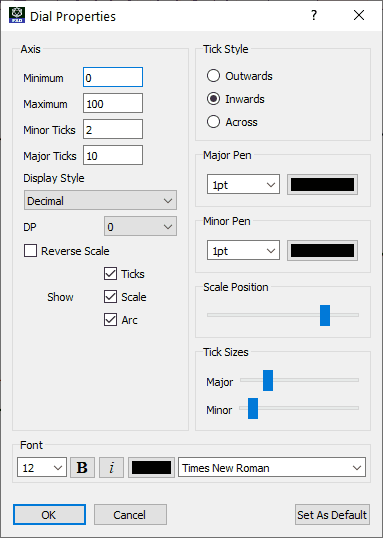383x538 pixels.
Task: Close the Dial Properties dialog
Action: [x=359, y=15]
